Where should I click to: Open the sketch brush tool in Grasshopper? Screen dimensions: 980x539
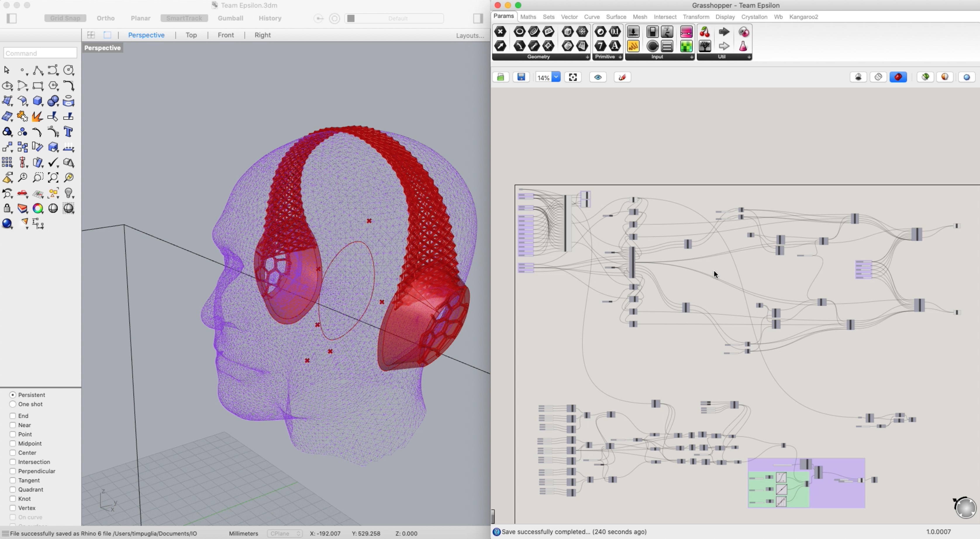pos(622,77)
